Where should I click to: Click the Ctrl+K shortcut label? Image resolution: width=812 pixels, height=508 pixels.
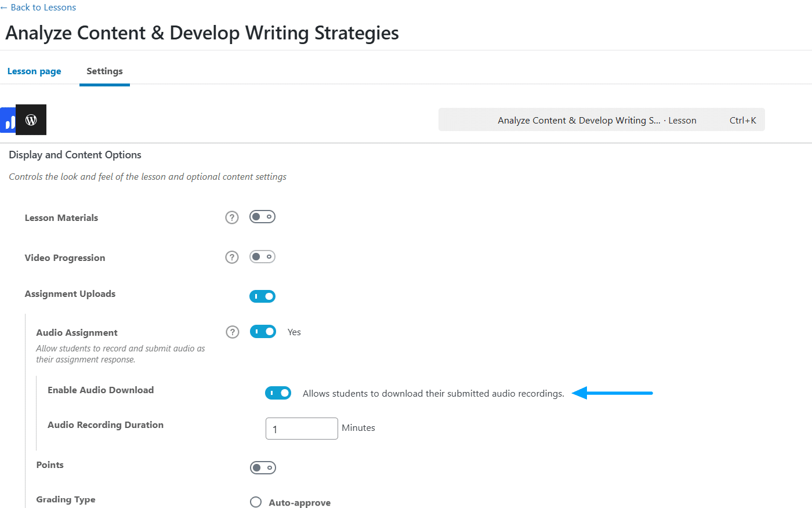click(743, 121)
